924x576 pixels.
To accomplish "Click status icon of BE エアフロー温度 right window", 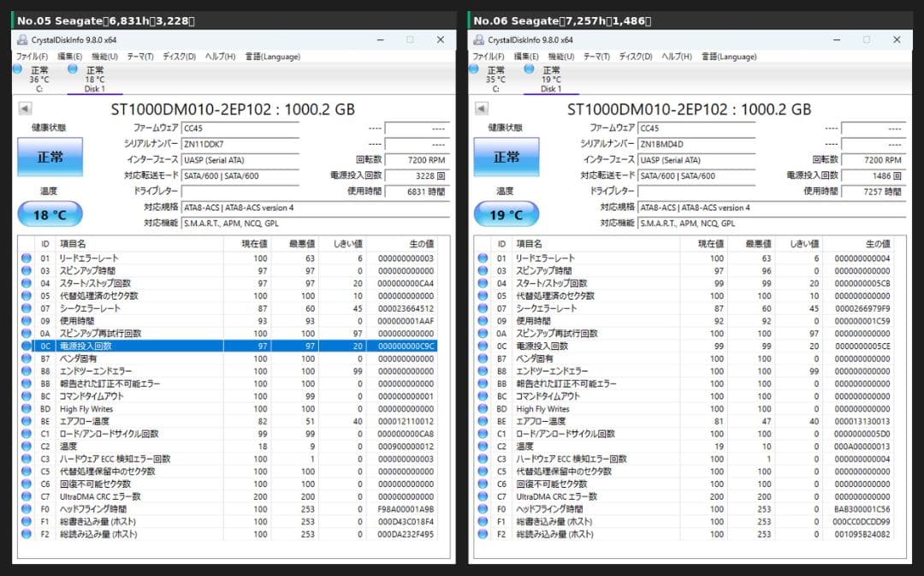I will click(x=483, y=421).
